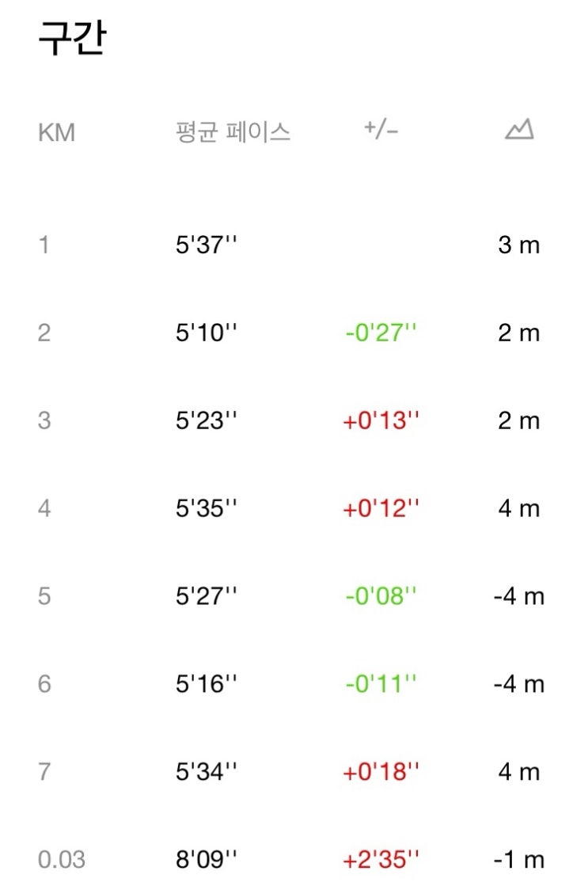Tap the red +2'35'' pace difference
This screenshot has width=588, height=886.
[381, 859]
